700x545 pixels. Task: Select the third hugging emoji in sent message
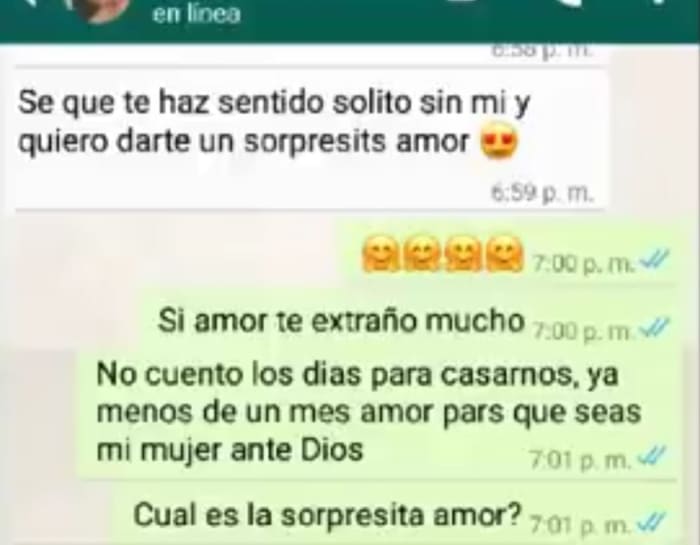click(x=464, y=254)
